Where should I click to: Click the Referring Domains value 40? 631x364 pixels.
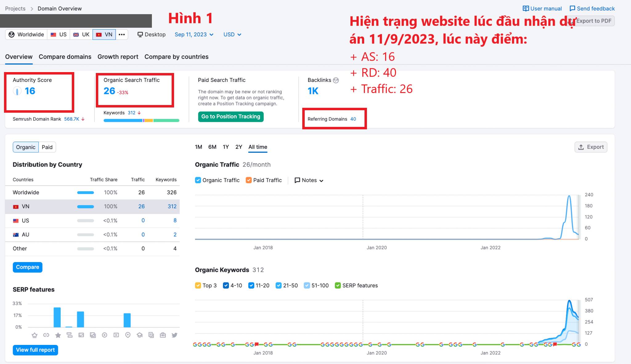tap(353, 119)
